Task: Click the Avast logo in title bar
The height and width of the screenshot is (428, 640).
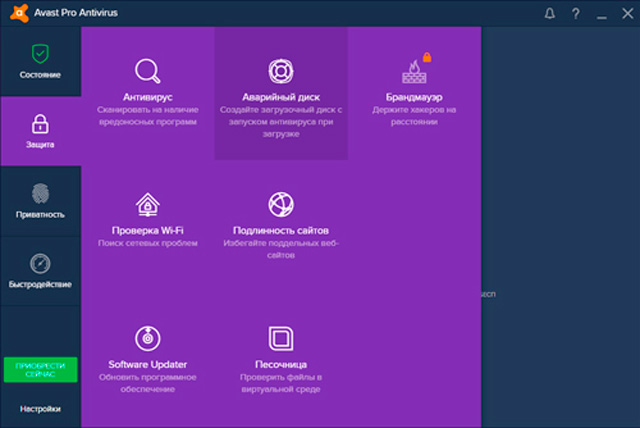Action: point(19,13)
